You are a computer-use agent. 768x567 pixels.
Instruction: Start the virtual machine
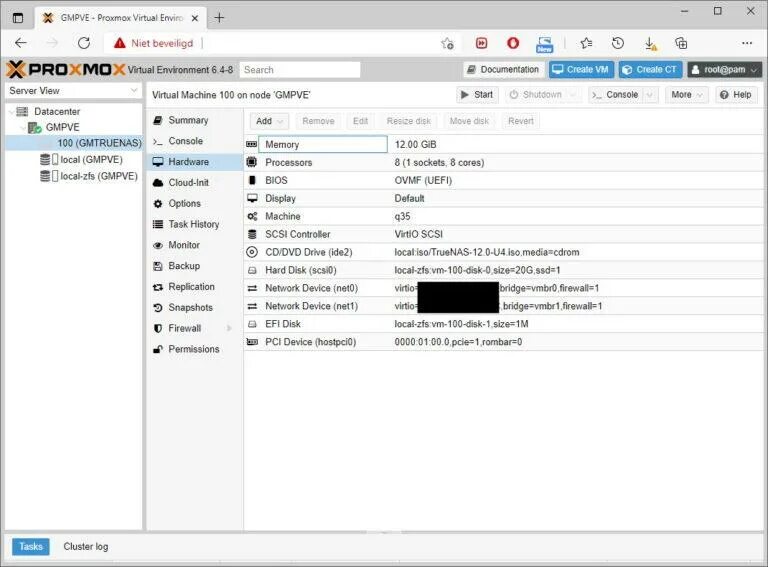click(477, 94)
